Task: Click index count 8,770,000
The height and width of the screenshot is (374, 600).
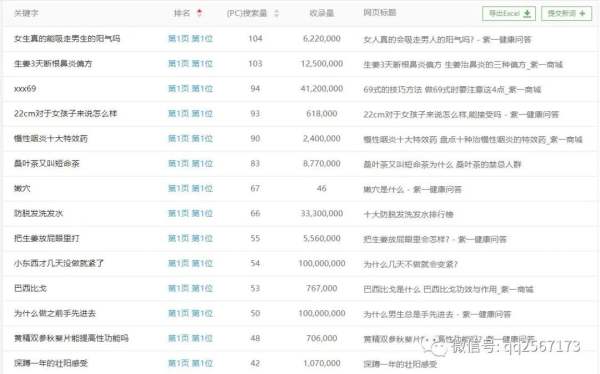Action: point(321,163)
